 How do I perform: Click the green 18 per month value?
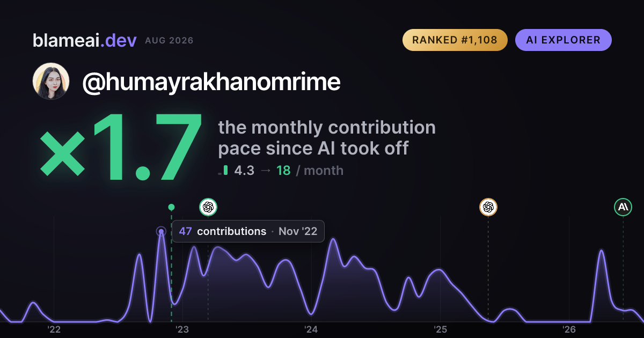pyautogui.click(x=283, y=171)
